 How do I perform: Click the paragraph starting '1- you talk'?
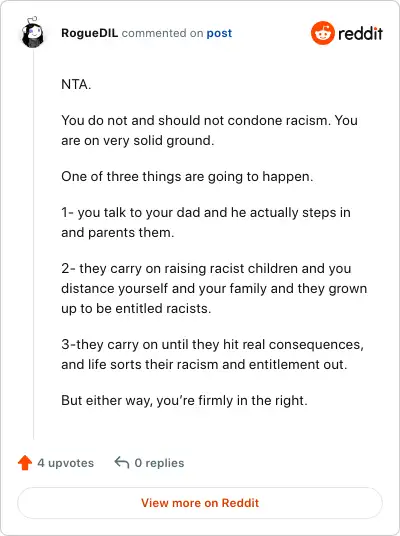[x=206, y=223]
